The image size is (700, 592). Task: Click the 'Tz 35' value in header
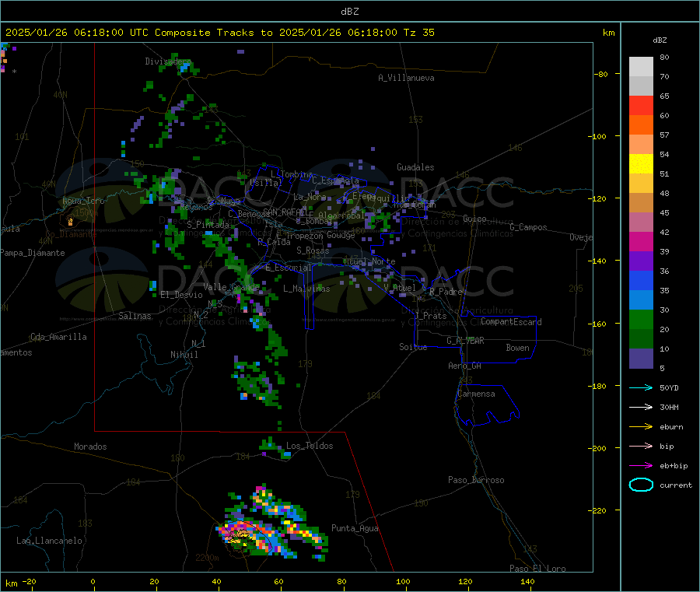418,33
